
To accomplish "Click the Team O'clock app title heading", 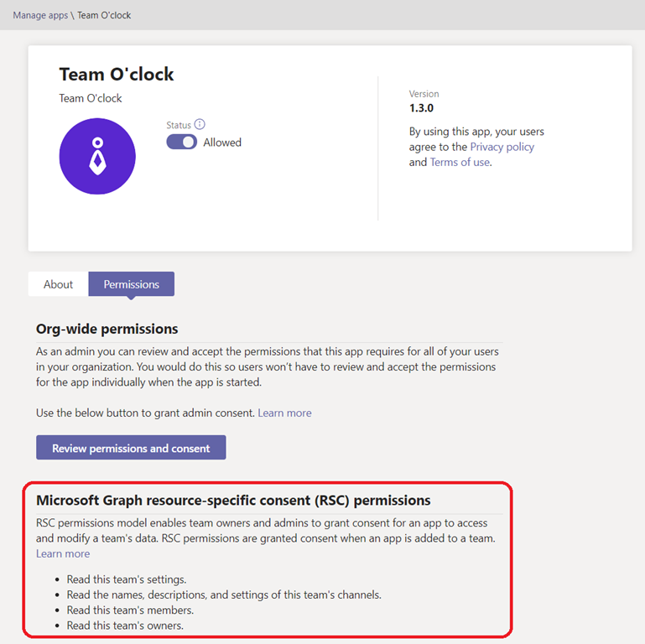I will [x=117, y=74].
